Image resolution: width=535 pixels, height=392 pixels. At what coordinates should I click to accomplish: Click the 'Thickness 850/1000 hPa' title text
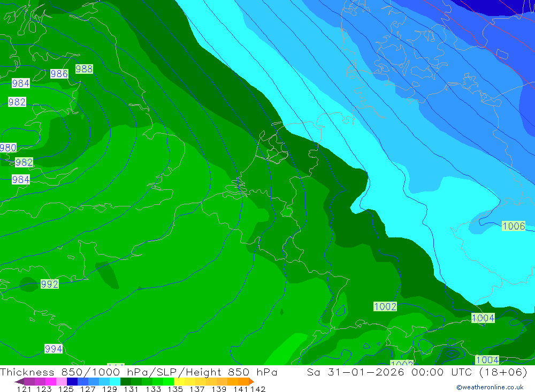(75, 372)
